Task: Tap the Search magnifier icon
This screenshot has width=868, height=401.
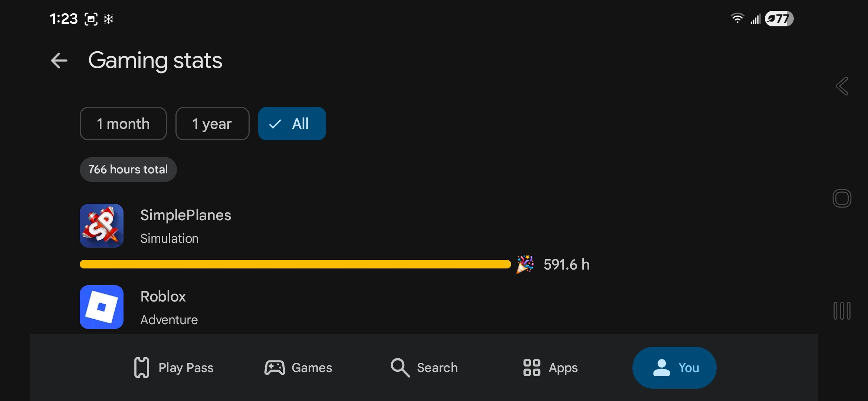Action: [x=400, y=368]
